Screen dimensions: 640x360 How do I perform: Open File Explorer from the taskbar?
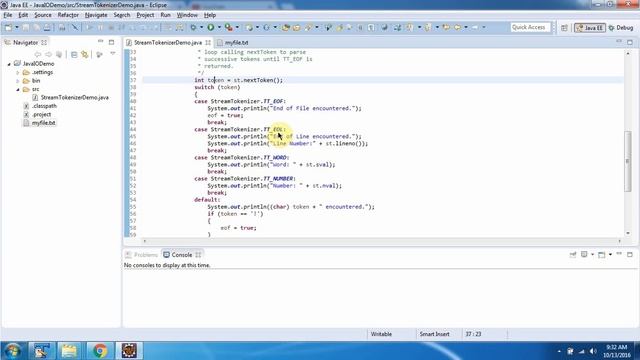click(x=69, y=351)
